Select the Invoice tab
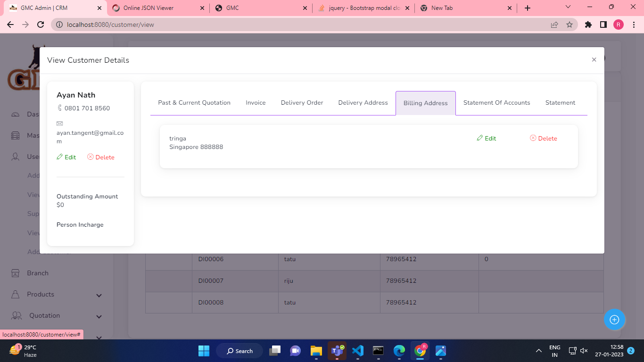The height and width of the screenshot is (362, 644). [x=256, y=103]
